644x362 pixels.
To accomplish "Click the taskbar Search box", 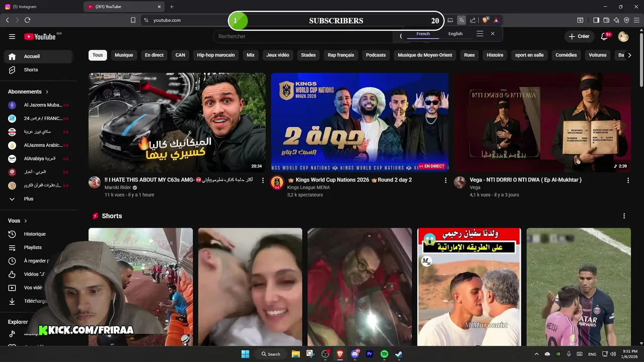I will click(x=271, y=354).
